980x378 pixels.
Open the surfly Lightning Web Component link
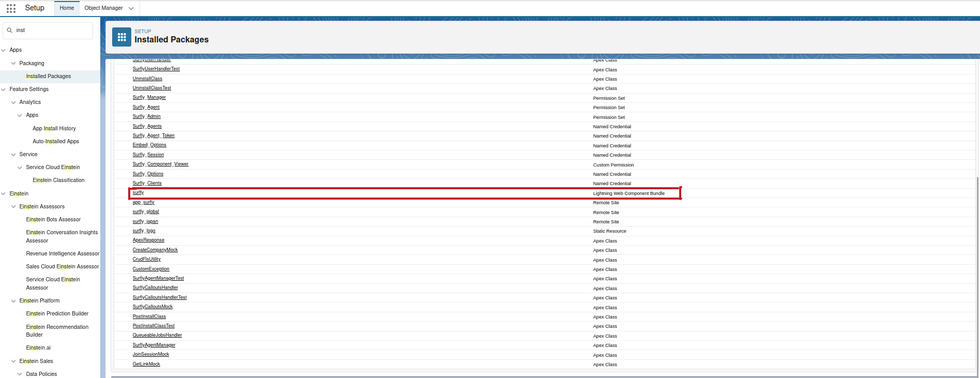(x=138, y=193)
